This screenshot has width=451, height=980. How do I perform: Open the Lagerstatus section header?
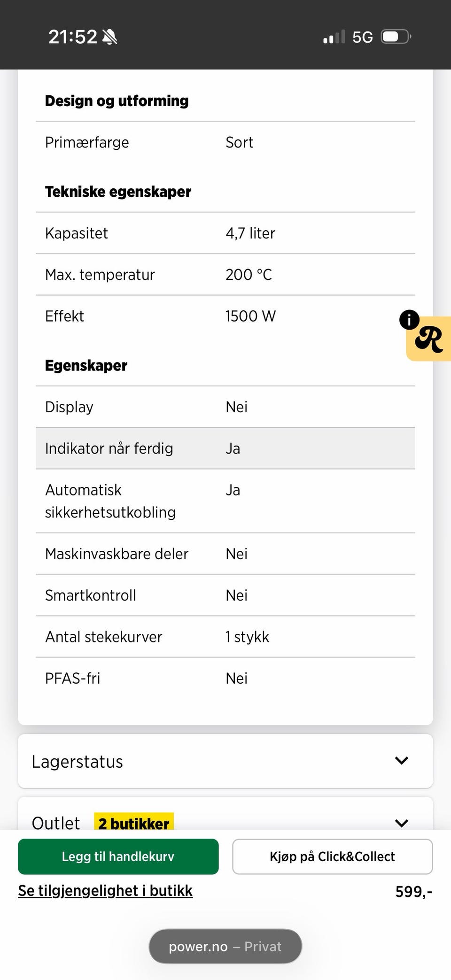78,761
